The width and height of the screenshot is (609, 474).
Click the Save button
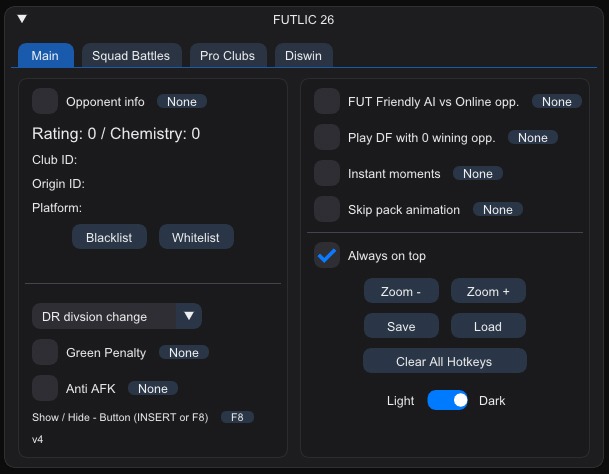pyautogui.click(x=401, y=327)
